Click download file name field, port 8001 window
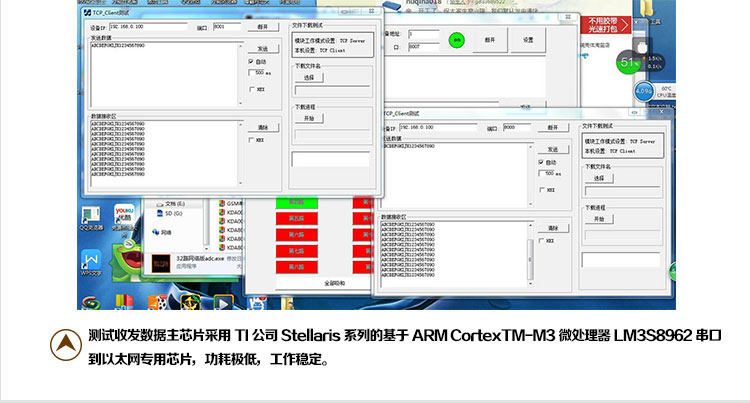Viewport: 750px width, 403px height. [332, 90]
